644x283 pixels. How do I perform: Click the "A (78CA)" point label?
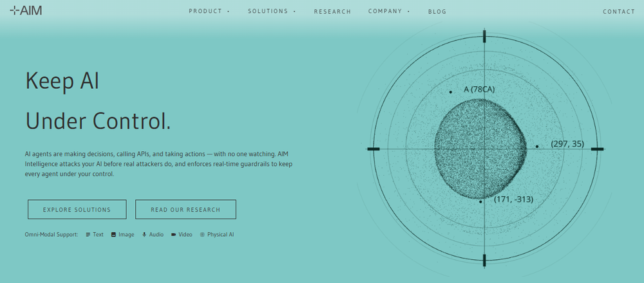coord(479,89)
